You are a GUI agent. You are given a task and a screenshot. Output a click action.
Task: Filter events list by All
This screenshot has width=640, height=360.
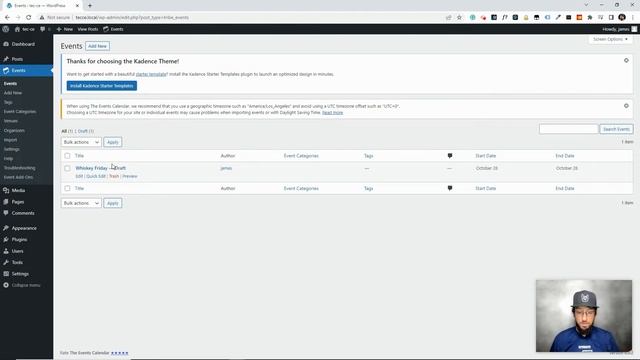click(x=64, y=131)
